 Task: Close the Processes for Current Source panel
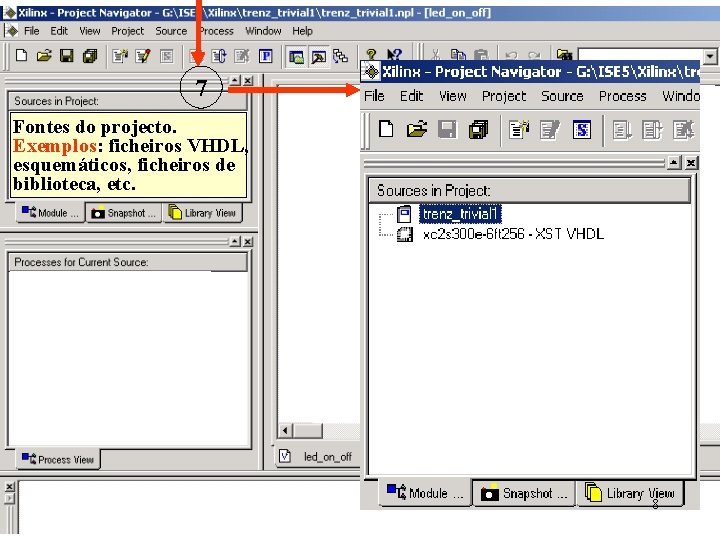pos(248,242)
